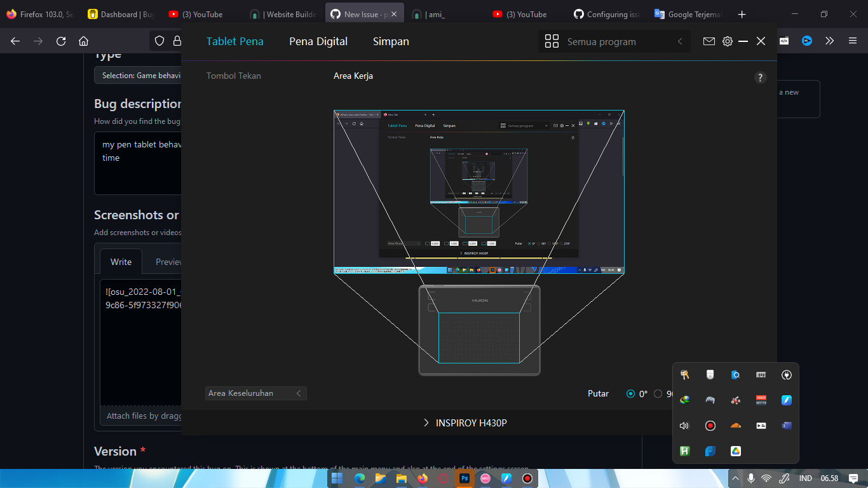
Task: Open VoiceMeeter from the tray popup
Action: point(761,400)
